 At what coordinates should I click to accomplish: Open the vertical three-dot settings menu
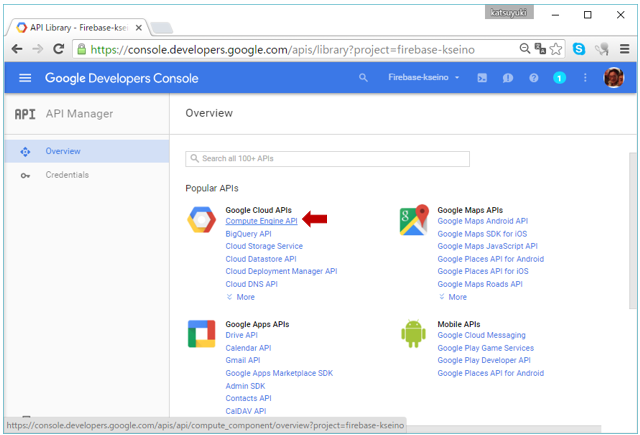585,78
